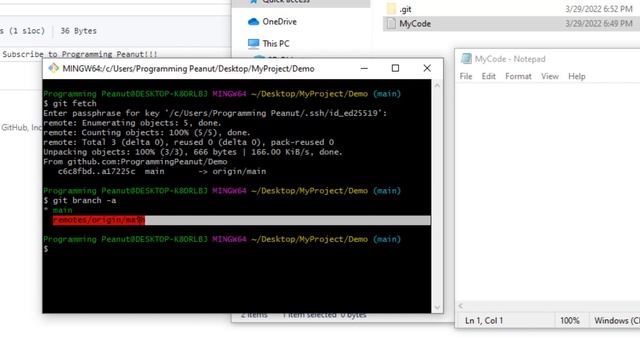640x360 pixels.
Task: Click the 'Windows (C' encoding status entry
Action: click(617, 321)
